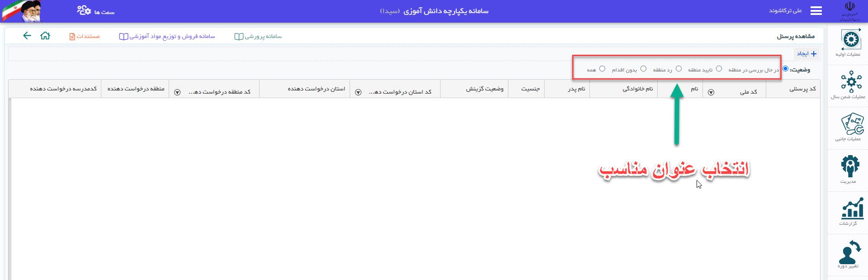This screenshot has height=280, width=868.
Task: Select the بدون اقدام radio button
Action: coord(643,69)
